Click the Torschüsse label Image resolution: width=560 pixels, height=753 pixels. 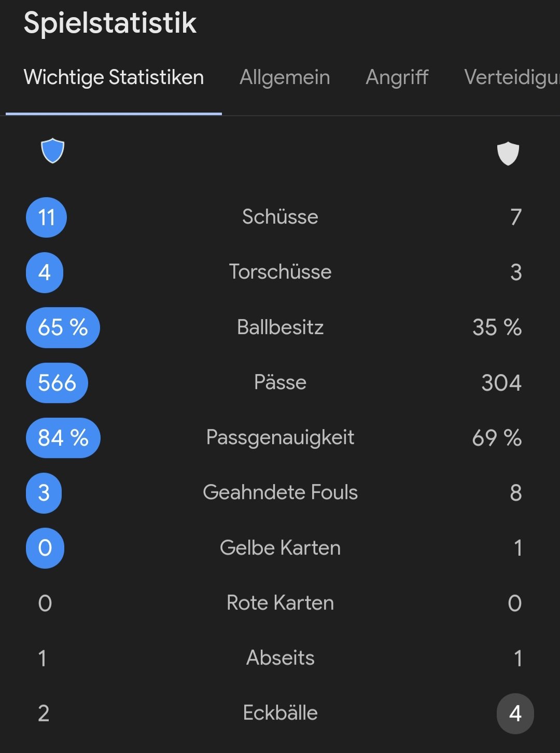coord(280,272)
